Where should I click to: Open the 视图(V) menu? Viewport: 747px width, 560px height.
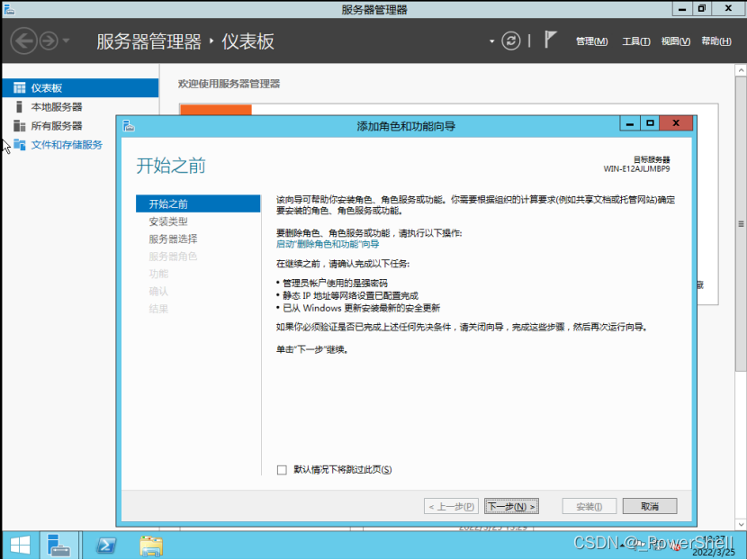676,41
